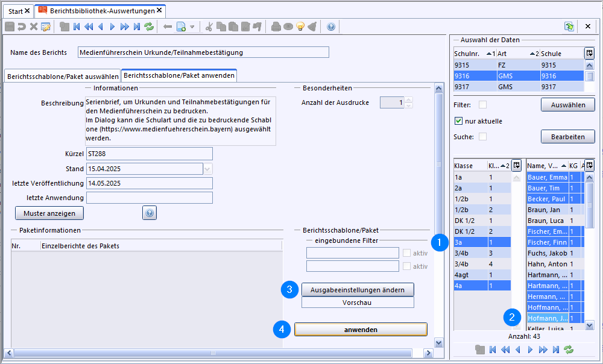Click the Bearbeiten button
Image resolution: width=603 pixels, height=364 pixels.
click(x=567, y=136)
